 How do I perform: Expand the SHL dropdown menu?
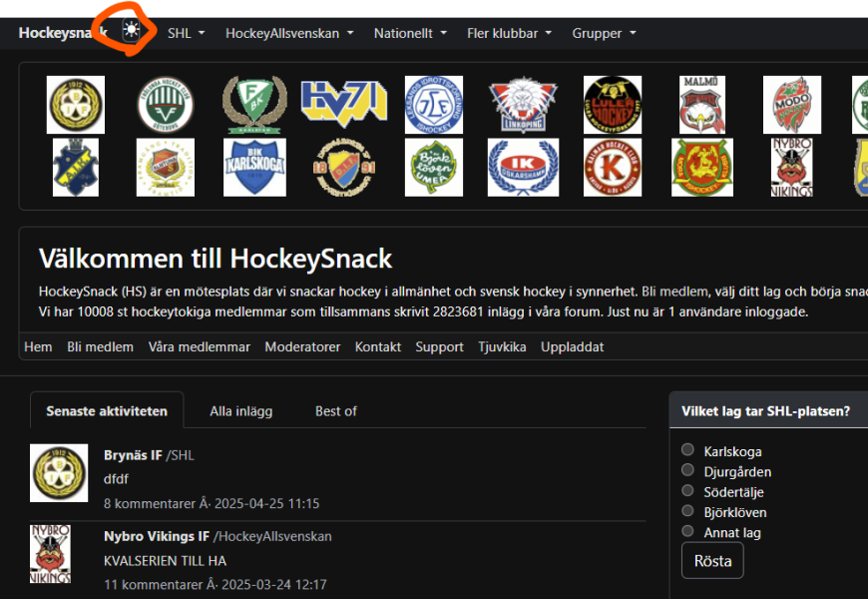(187, 33)
